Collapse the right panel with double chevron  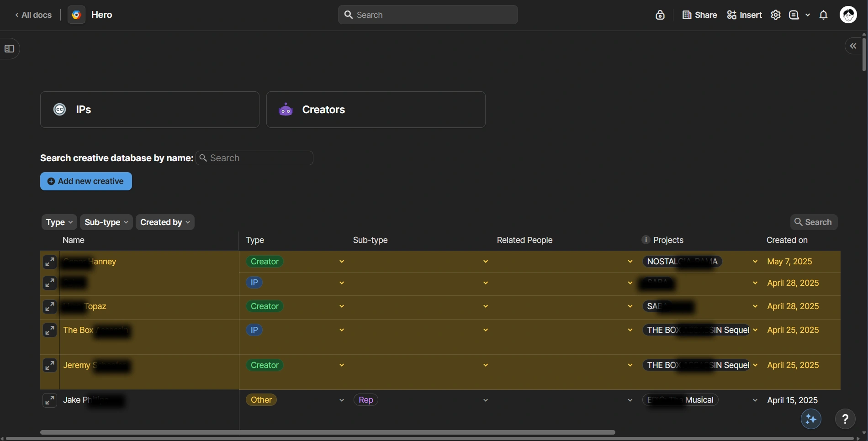pos(853,46)
